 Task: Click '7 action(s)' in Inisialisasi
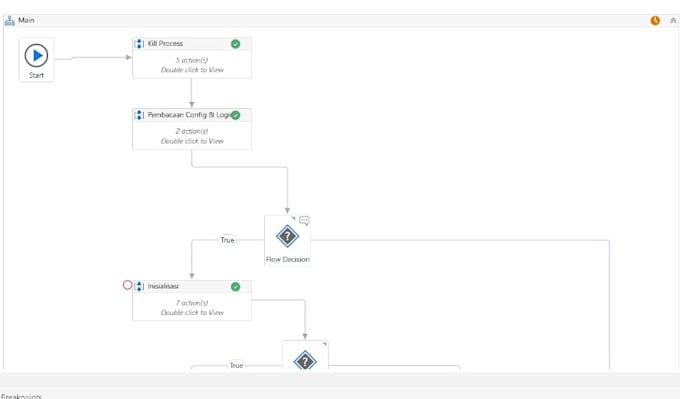point(192,303)
